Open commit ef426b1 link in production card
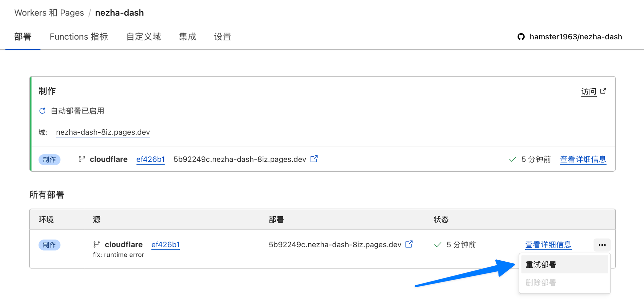The width and height of the screenshot is (644, 302). [x=150, y=159]
